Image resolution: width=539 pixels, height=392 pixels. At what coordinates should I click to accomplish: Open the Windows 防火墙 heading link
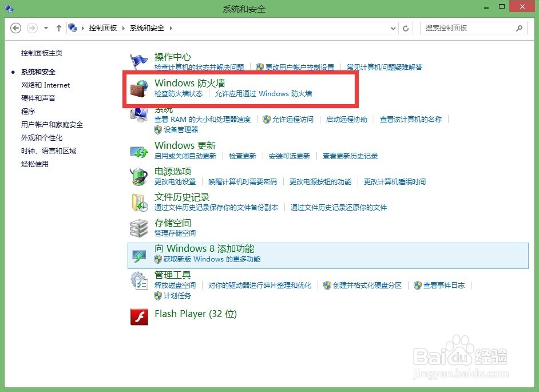pos(190,83)
